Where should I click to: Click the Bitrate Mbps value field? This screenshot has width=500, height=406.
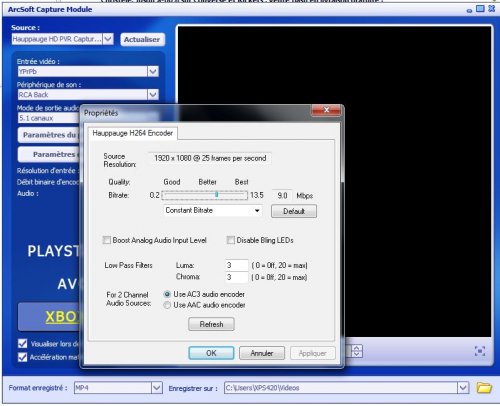(x=282, y=195)
